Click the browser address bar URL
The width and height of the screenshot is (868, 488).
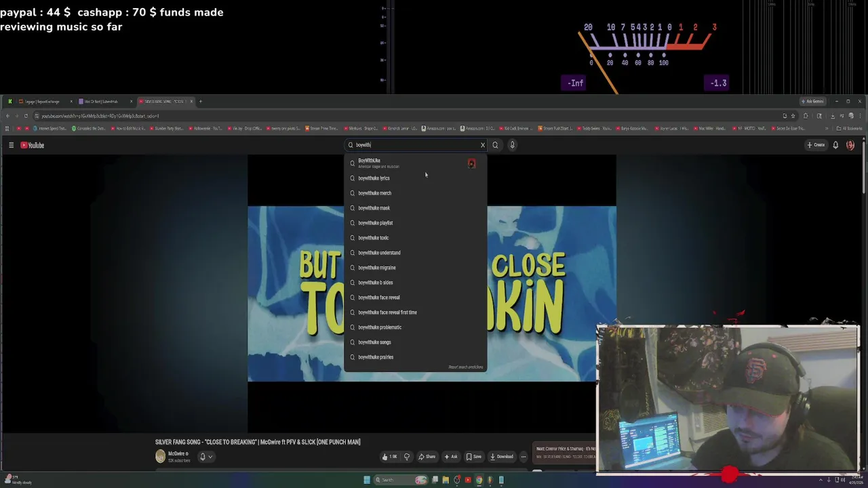(x=100, y=116)
